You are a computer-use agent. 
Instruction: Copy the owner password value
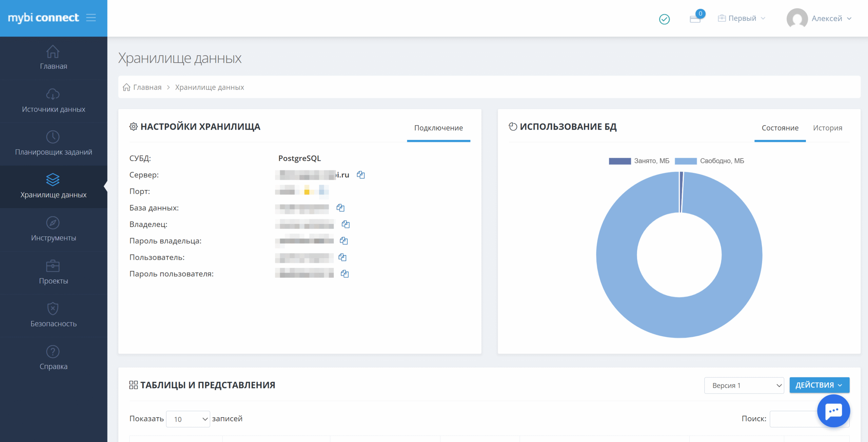point(343,241)
